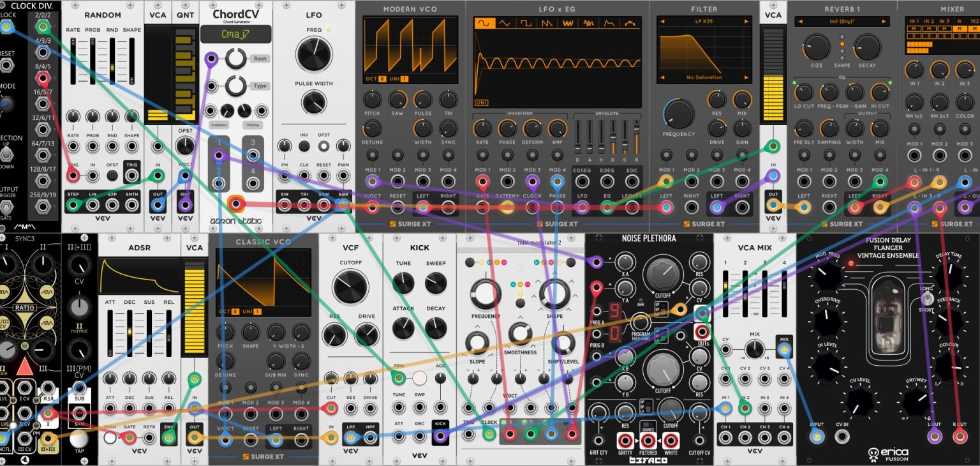Click the Classic VCO OCT value
The image size is (980, 466).
(235, 312)
